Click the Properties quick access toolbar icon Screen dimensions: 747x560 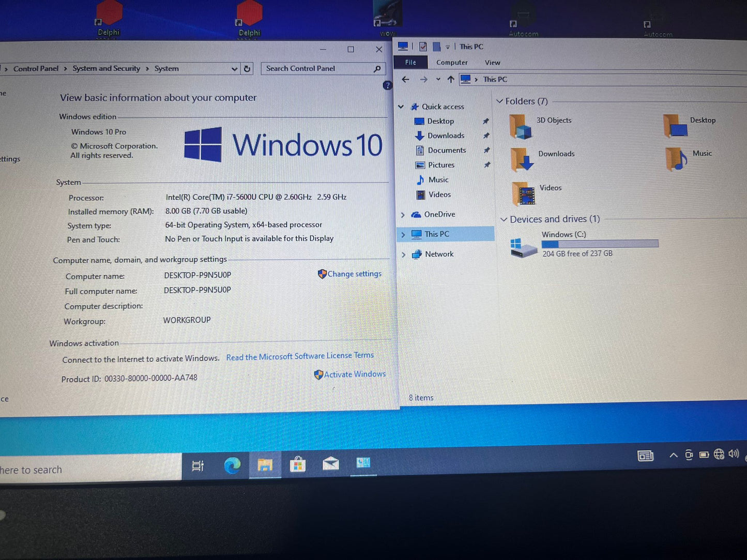tap(423, 46)
